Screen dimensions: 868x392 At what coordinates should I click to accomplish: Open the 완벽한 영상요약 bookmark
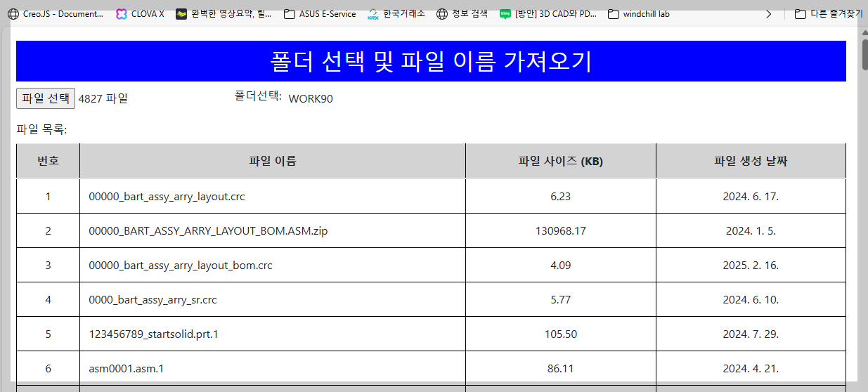pyautogui.click(x=224, y=14)
